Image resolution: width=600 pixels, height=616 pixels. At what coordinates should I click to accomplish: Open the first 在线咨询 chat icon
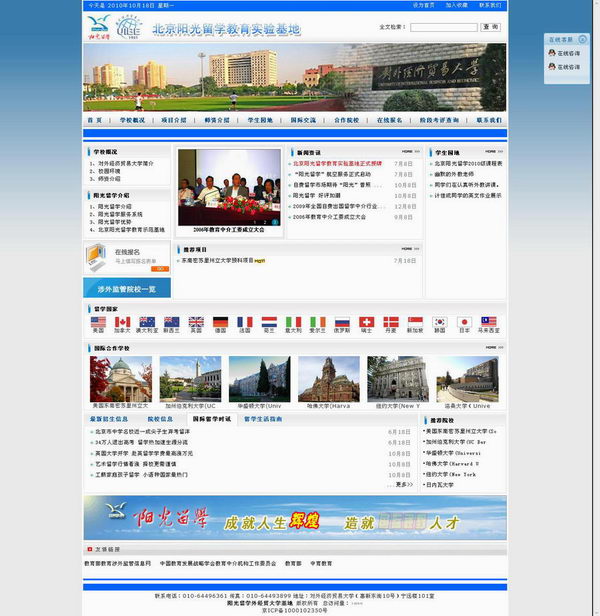point(567,53)
